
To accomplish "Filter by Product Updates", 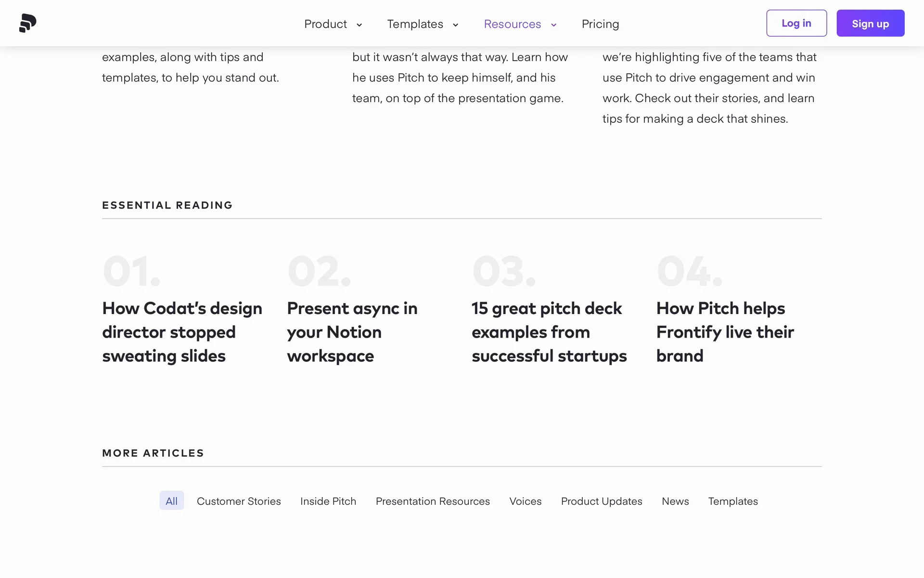I will [x=601, y=501].
